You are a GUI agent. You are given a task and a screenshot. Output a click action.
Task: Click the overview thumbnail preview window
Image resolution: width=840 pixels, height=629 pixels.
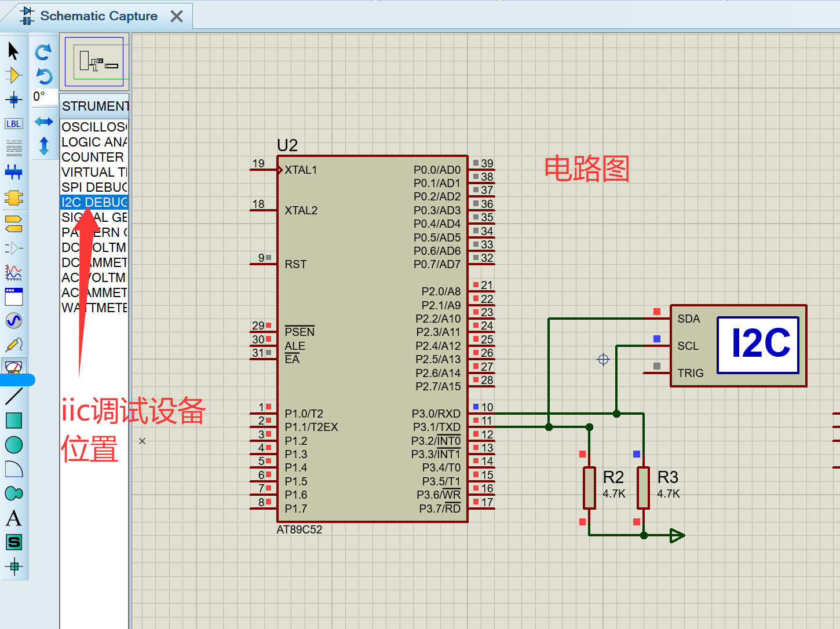coord(94,61)
